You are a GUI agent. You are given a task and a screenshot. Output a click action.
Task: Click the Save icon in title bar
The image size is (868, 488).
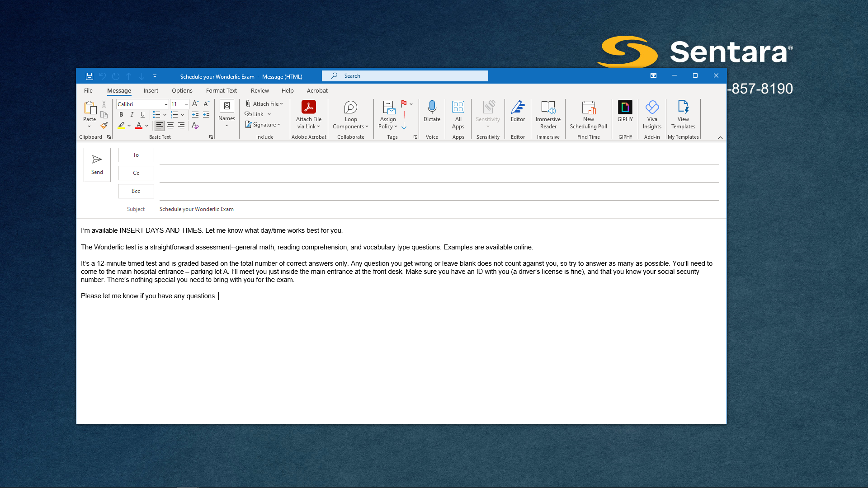point(90,76)
